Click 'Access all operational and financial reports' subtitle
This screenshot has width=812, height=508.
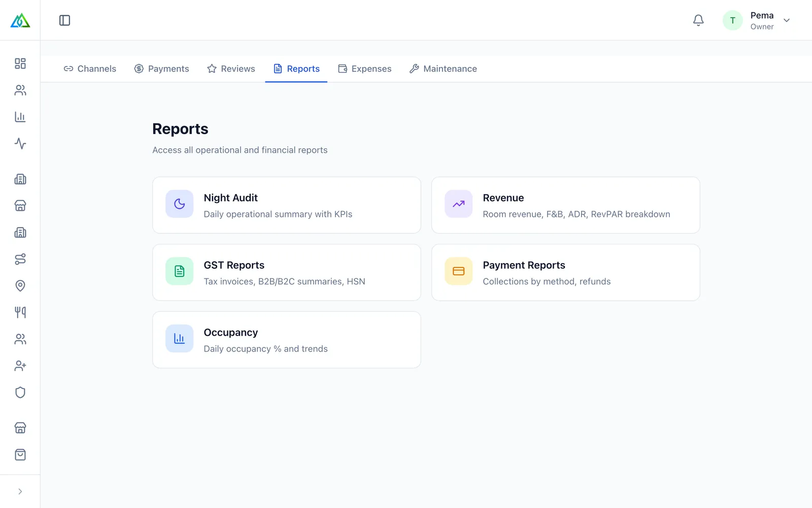[240, 150]
